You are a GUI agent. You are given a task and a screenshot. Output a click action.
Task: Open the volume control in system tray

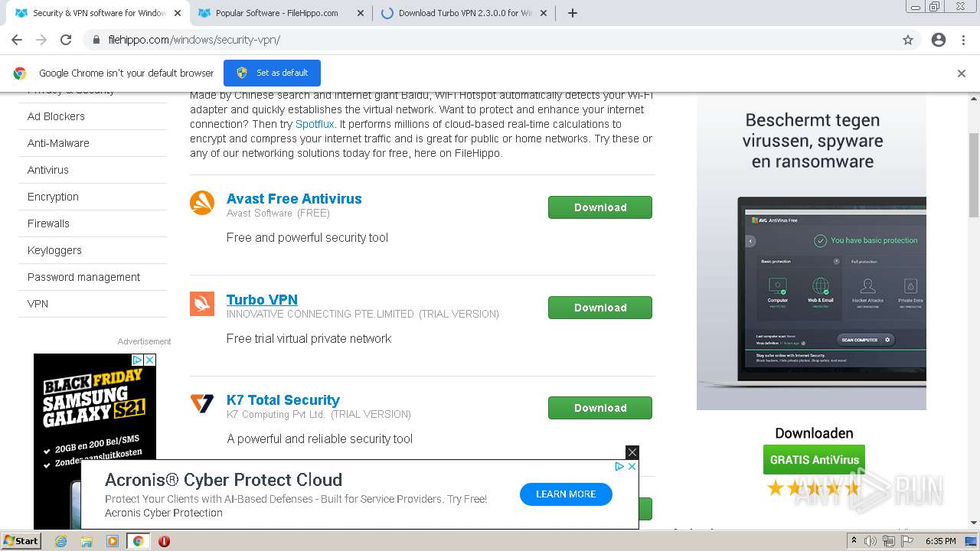tap(871, 541)
